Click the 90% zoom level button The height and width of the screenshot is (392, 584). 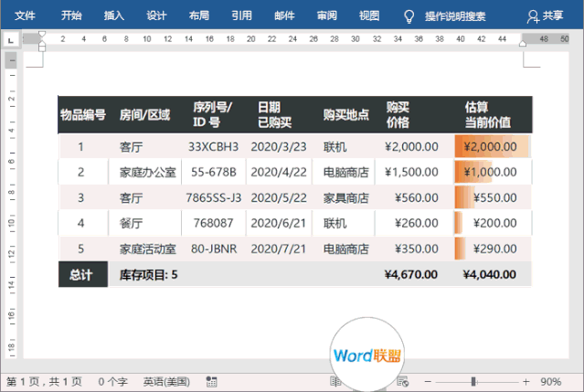pyautogui.click(x=551, y=381)
